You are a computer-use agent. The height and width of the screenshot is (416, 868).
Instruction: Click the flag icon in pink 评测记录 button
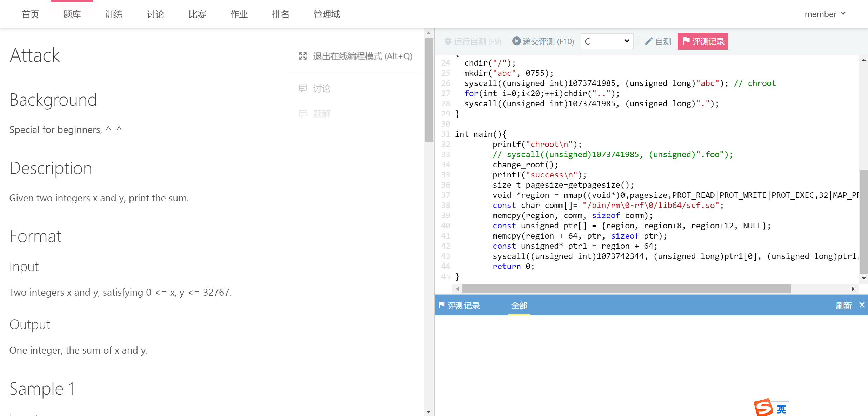[686, 41]
